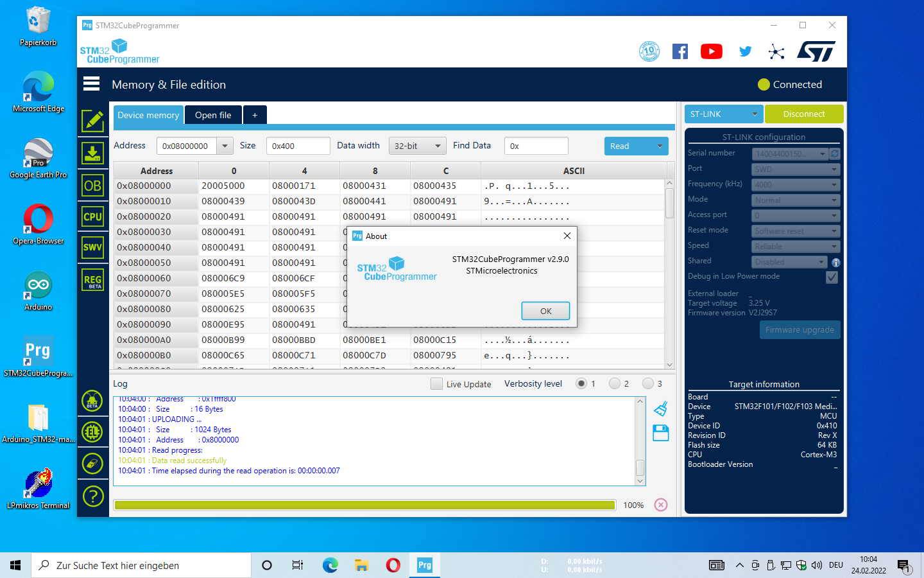
Task: Select address row 0x080000A0
Action: pos(156,340)
